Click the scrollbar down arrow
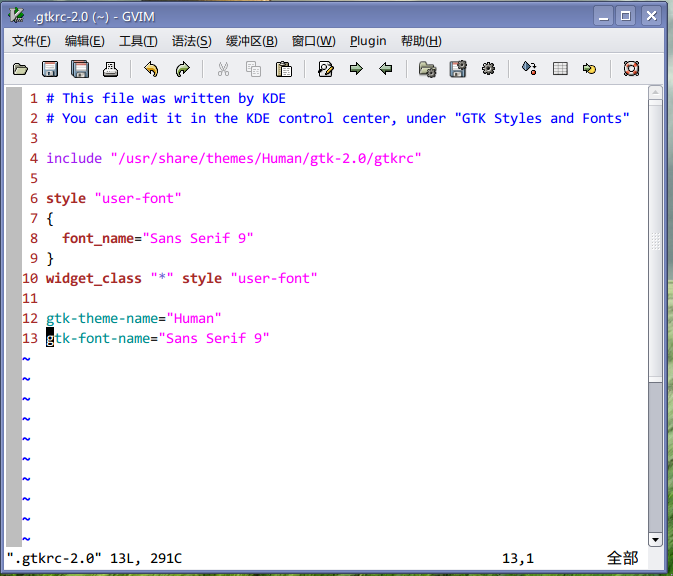The width and height of the screenshot is (673, 576). tap(655, 540)
